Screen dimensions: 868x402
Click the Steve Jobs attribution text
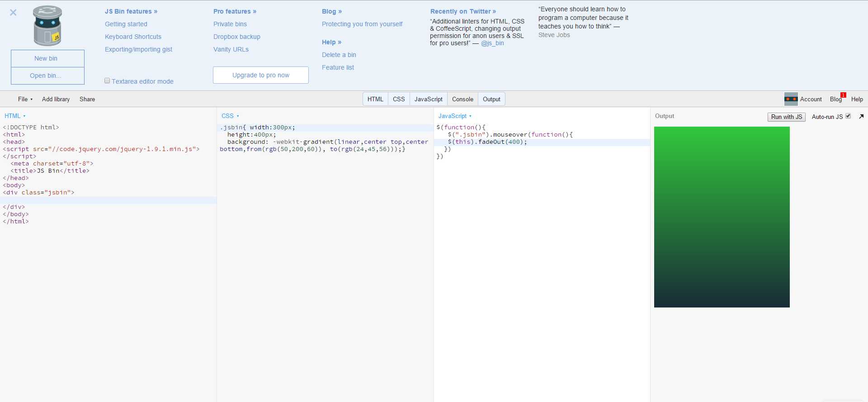click(554, 35)
